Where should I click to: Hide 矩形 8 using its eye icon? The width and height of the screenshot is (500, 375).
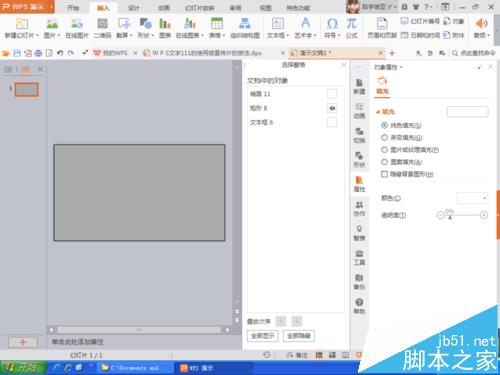pyautogui.click(x=332, y=108)
